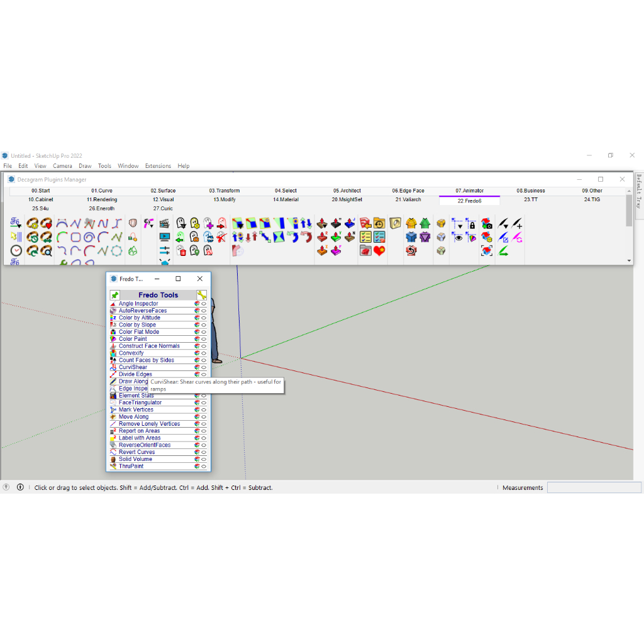Click the red heart icon in the toolbar

click(379, 250)
